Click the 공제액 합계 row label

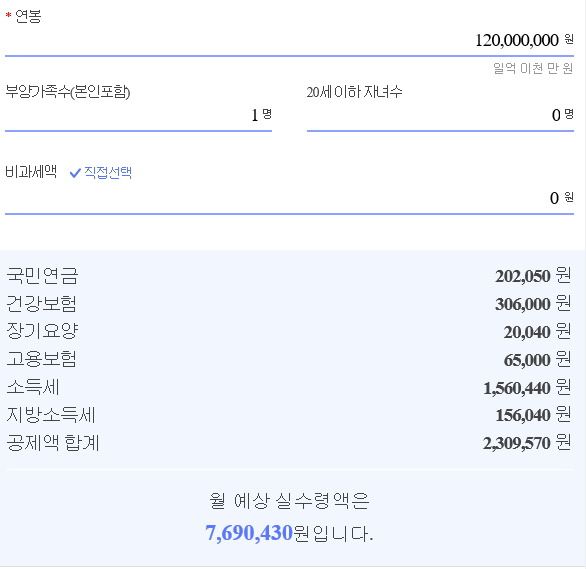point(53,443)
